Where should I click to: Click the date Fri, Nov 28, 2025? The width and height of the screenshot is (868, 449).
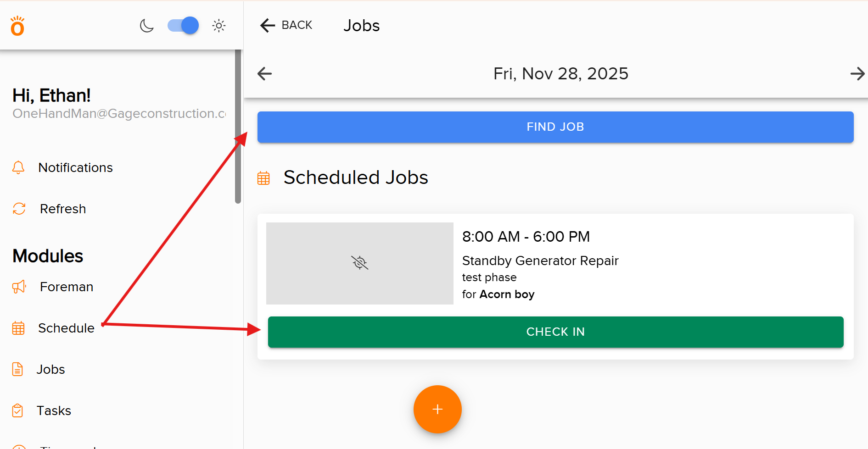[560, 73]
